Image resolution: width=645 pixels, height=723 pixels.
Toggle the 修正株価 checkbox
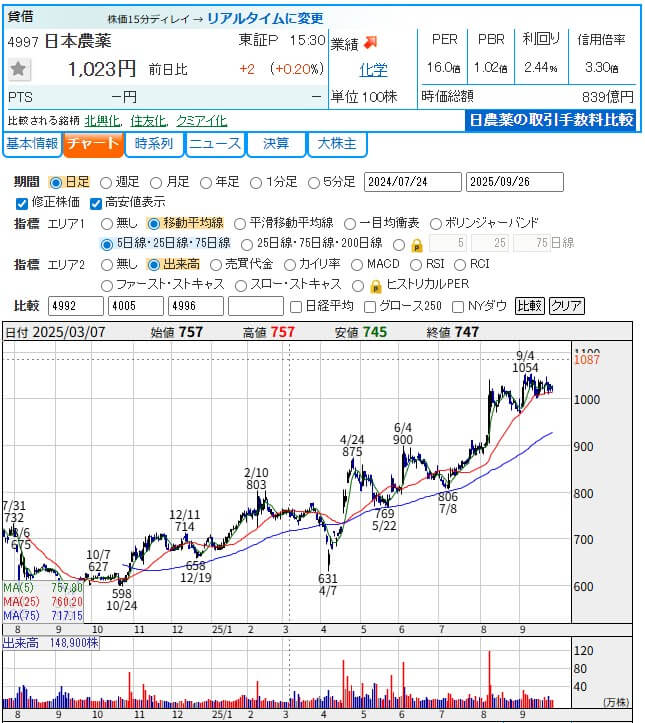tap(23, 203)
